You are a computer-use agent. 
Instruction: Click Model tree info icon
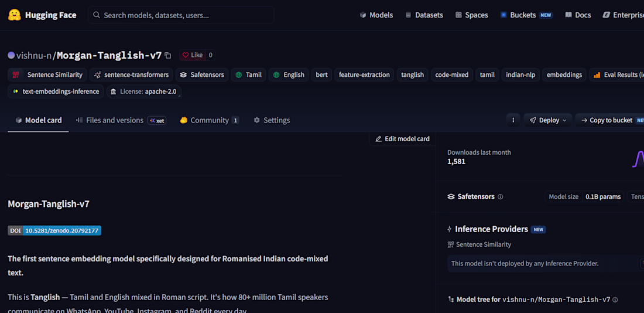click(x=615, y=300)
